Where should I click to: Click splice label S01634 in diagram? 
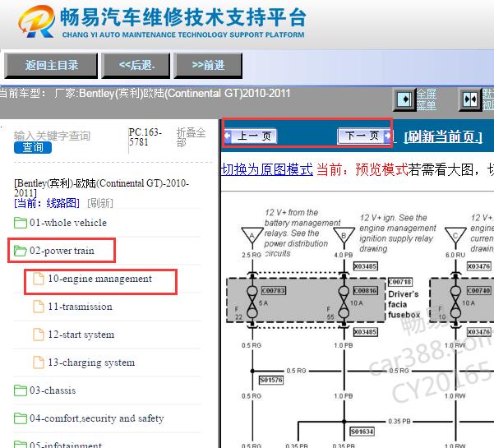362,432
